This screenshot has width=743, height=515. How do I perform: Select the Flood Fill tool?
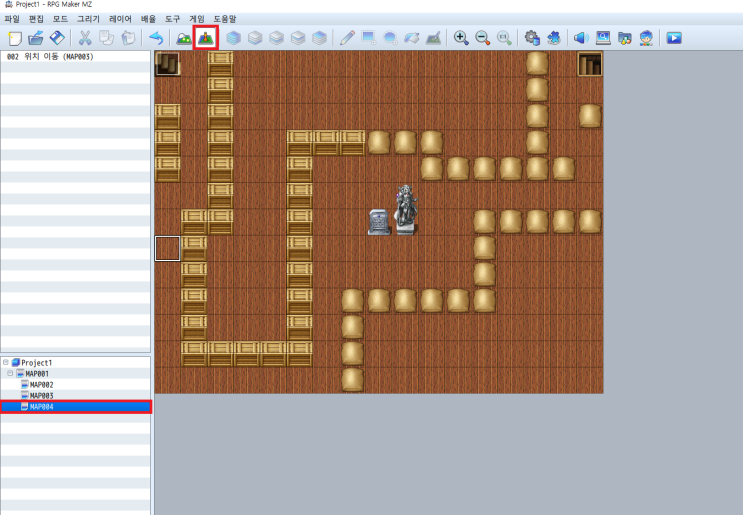(412, 38)
